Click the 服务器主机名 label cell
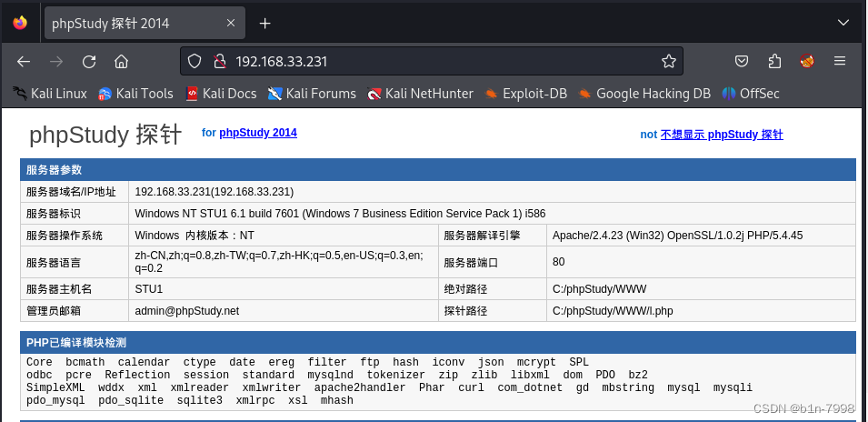Viewport: 868px width, 422px height. [x=75, y=289]
